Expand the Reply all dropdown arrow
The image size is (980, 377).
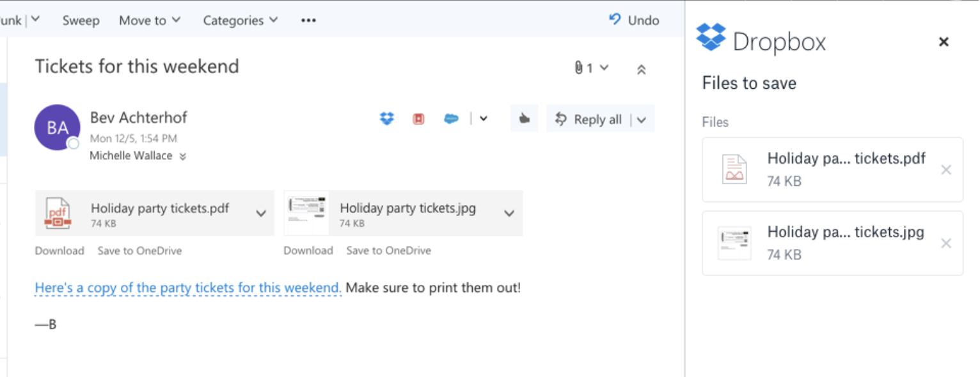point(642,120)
